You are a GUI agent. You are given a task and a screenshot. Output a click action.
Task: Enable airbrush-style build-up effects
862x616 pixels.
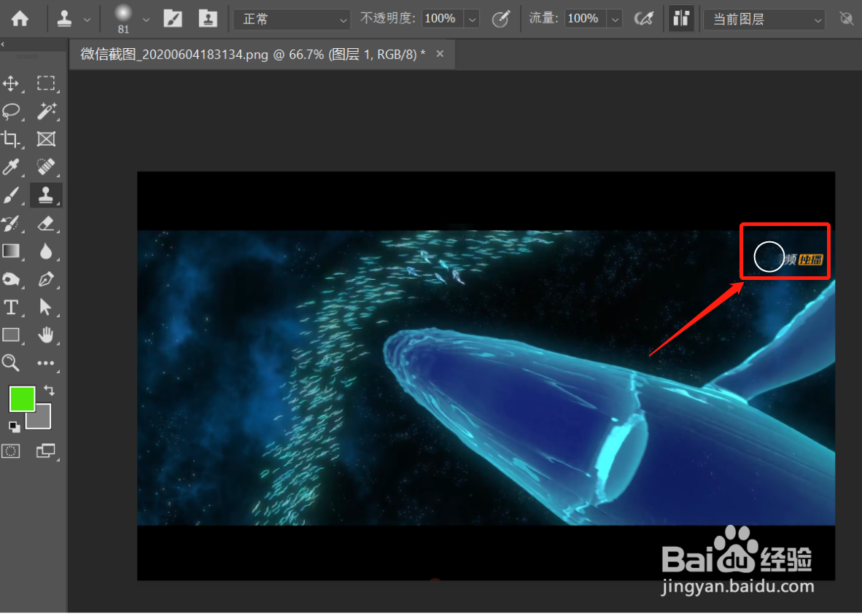pyautogui.click(x=643, y=19)
